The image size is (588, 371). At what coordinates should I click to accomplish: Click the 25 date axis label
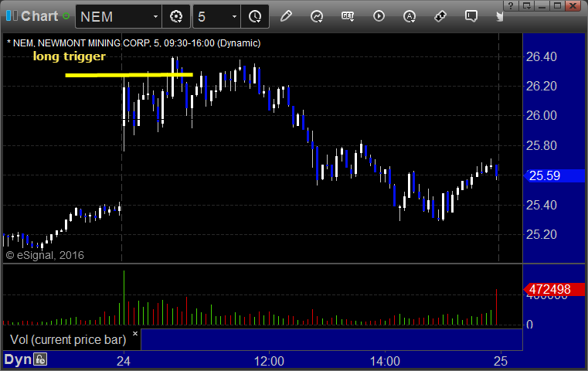pyautogui.click(x=501, y=361)
